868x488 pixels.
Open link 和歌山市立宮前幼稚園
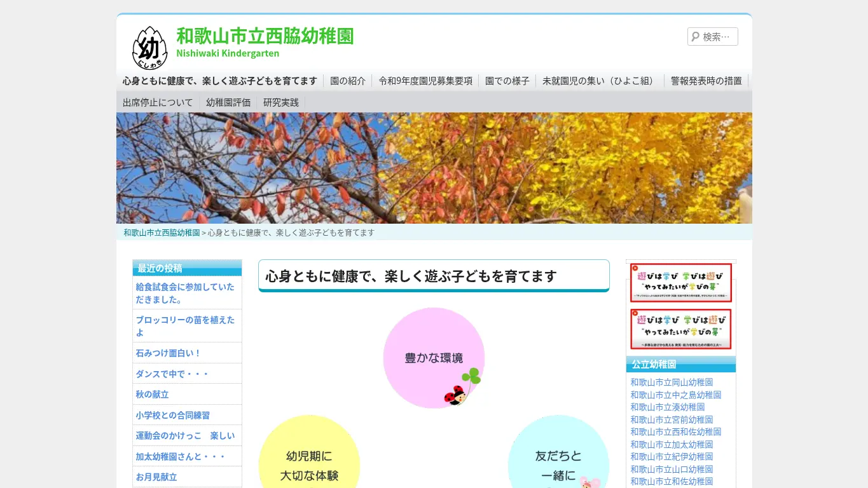click(672, 419)
